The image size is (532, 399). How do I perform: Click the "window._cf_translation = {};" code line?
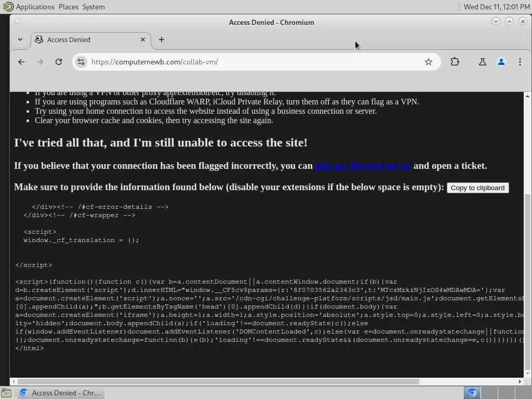coord(81,240)
